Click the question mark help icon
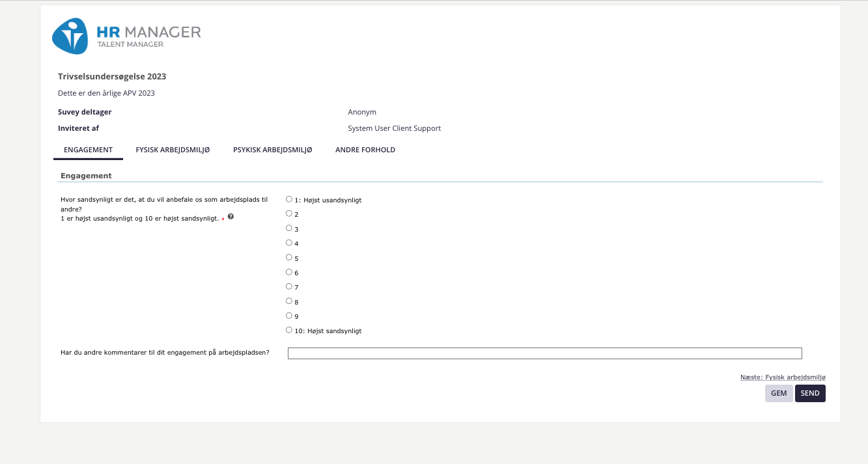The width and height of the screenshot is (868, 464). (231, 217)
